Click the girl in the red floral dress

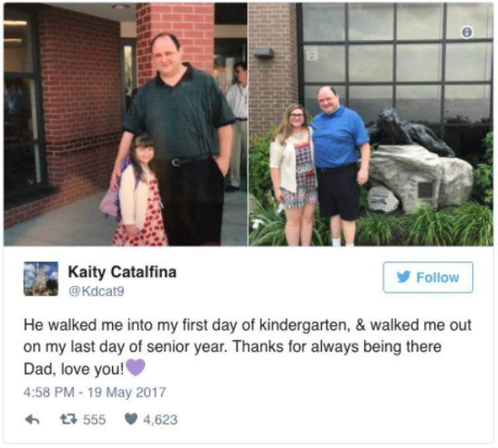140,191
